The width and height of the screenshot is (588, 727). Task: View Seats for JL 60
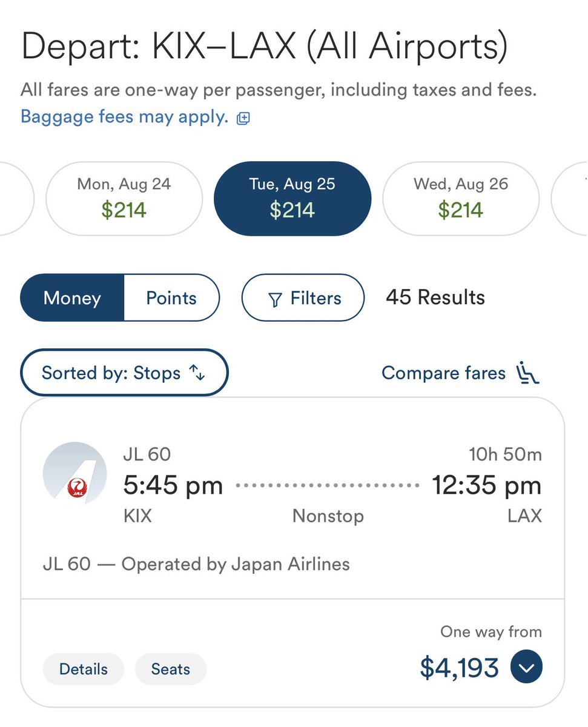click(x=171, y=669)
